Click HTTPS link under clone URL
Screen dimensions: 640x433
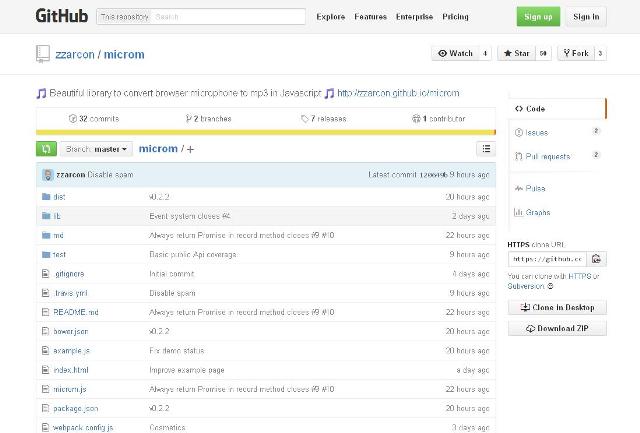click(580, 276)
